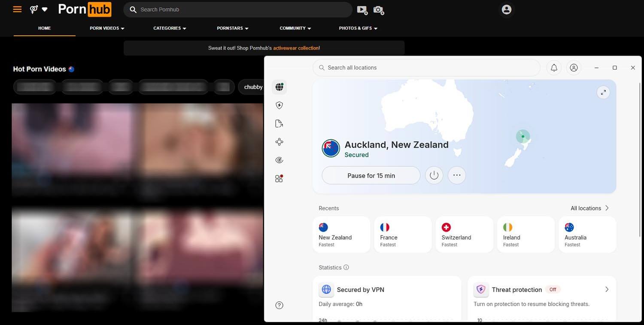Connect to France from Recents
644x325 pixels.
403,234
